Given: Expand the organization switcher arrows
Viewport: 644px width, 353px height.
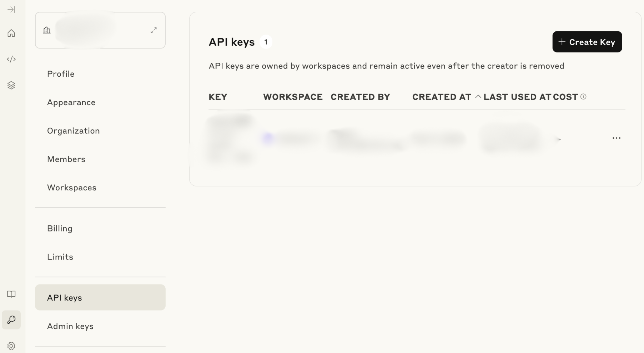Looking at the screenshot, I should coord(154,30).
